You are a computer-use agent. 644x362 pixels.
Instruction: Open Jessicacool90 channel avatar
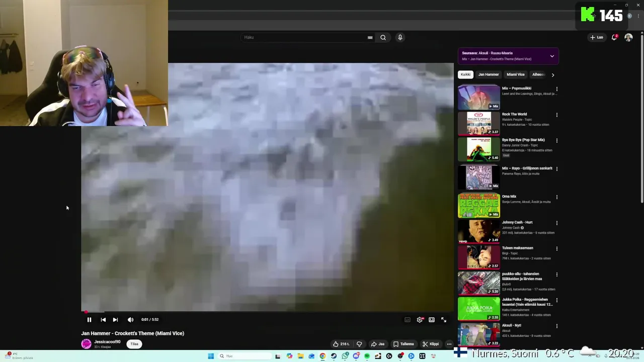87,344
